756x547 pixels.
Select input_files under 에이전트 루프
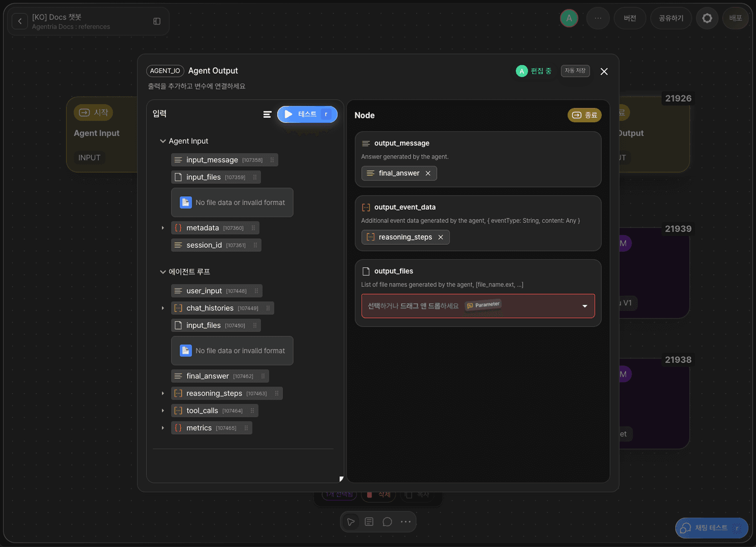point(216,325)
